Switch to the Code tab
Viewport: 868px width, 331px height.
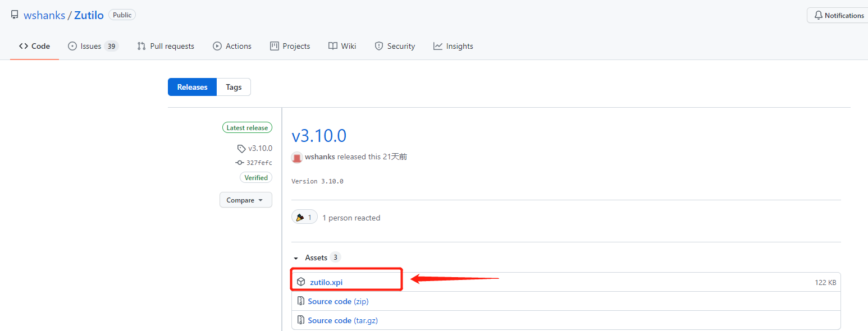click(34, 46)
